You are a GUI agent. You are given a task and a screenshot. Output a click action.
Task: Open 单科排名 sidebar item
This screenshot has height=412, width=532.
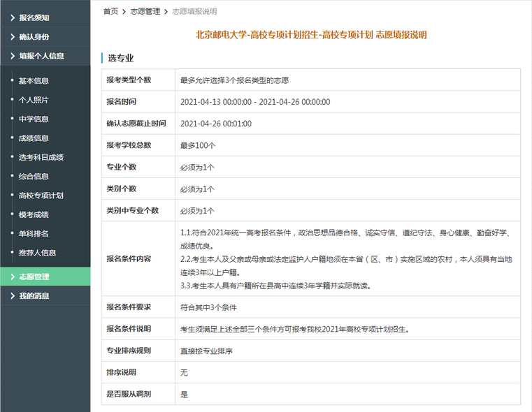point(34,233)
